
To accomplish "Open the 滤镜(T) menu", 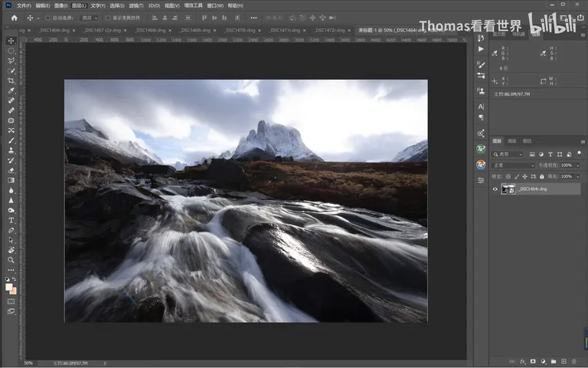I will tap(136, 5).
